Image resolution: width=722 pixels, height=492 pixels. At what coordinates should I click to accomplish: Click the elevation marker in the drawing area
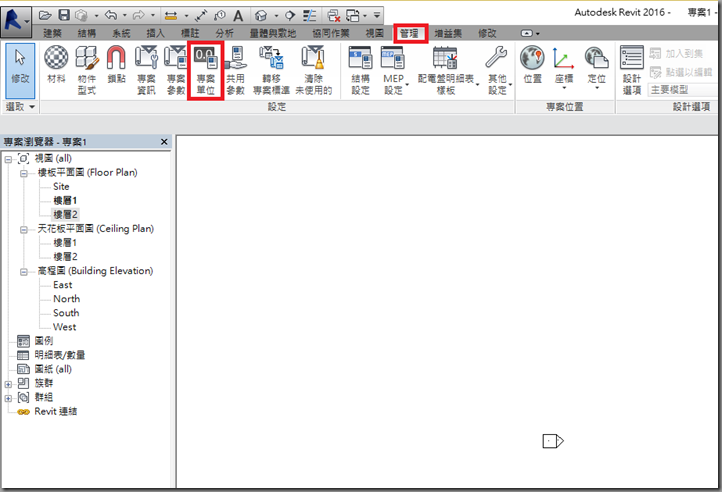[x=553, y=441]
